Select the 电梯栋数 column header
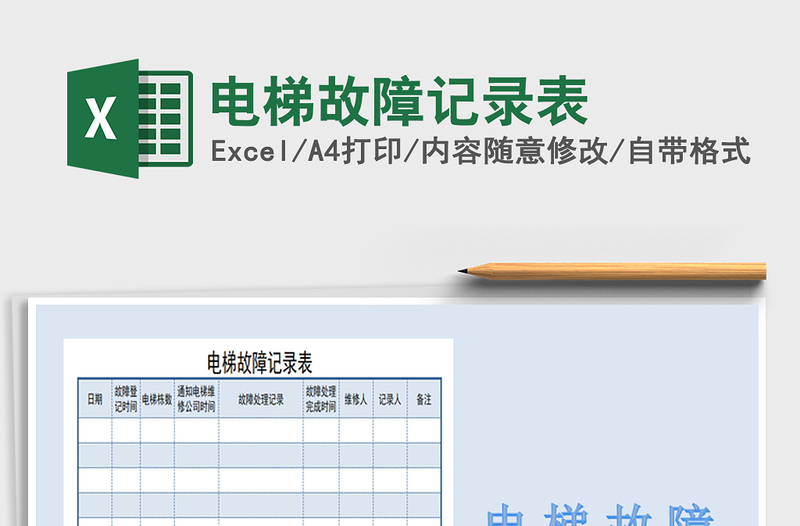Screen dimensions: 800x526 point(157,398)
